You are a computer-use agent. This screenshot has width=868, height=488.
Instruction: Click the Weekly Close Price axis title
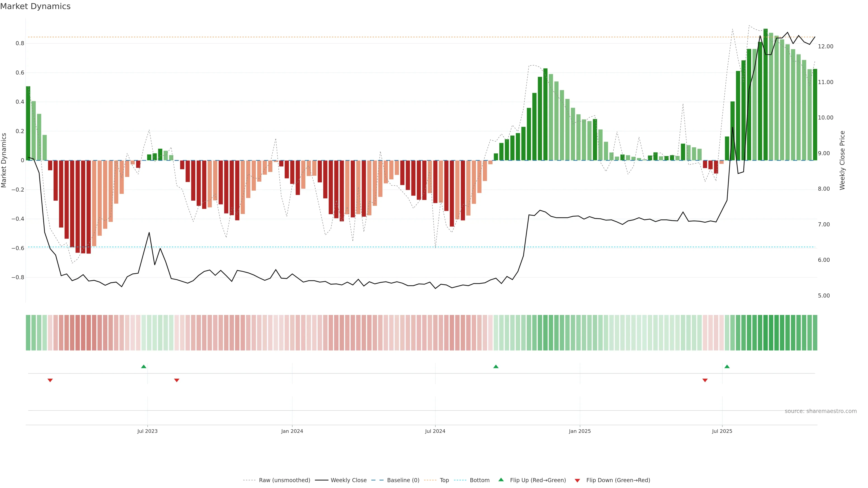tap(842, 160)
